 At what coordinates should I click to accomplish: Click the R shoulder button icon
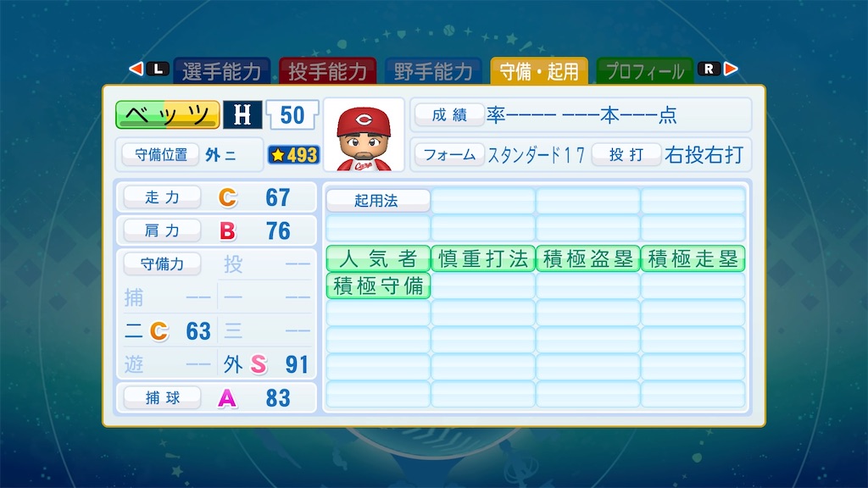(x=709, y=69)
